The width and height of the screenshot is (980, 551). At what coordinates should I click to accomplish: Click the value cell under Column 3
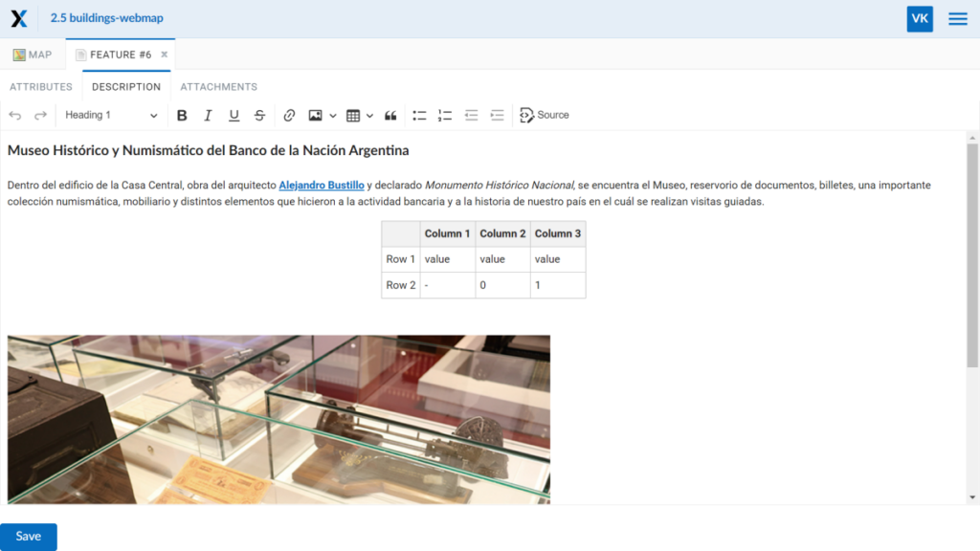558,259
